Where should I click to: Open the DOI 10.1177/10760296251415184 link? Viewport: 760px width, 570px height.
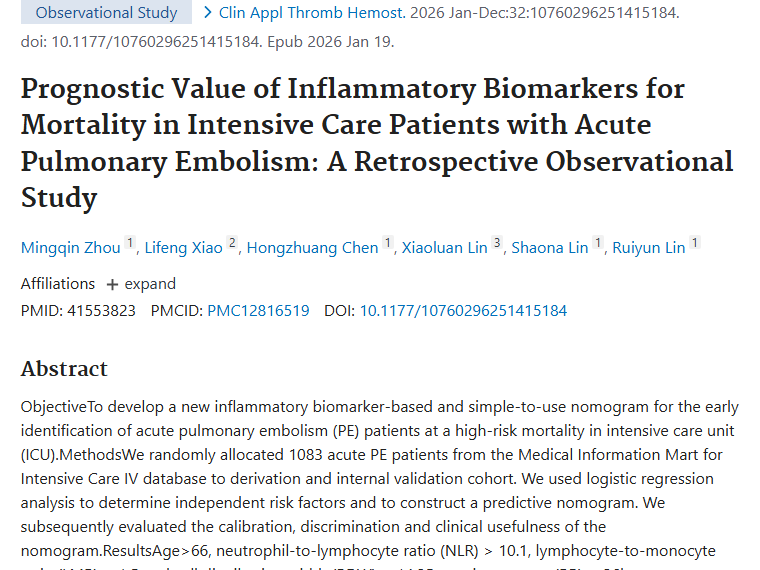(463, 311)
